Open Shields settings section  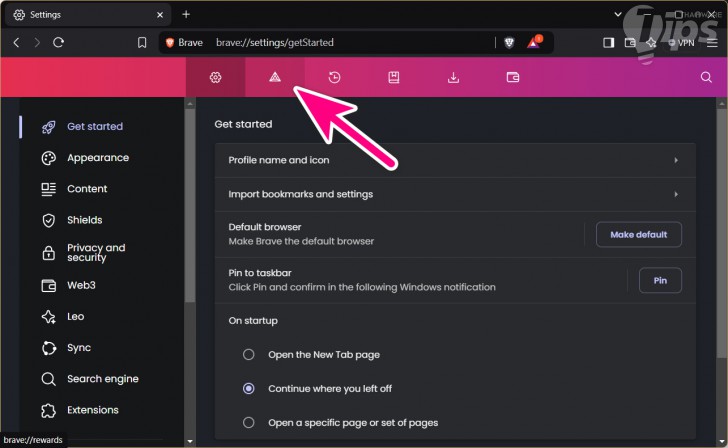(x=84, y=220)
